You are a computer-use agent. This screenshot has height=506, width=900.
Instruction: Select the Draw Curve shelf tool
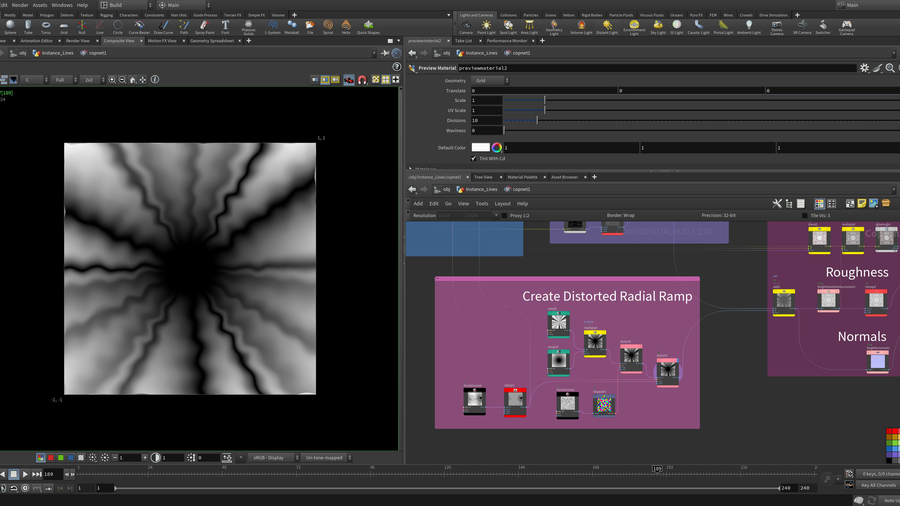164,27
